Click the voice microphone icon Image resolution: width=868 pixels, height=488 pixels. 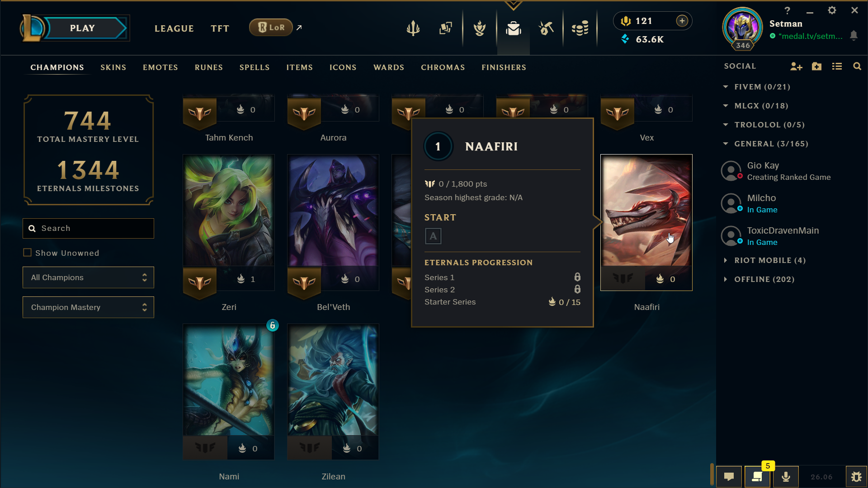click(786, 477)
